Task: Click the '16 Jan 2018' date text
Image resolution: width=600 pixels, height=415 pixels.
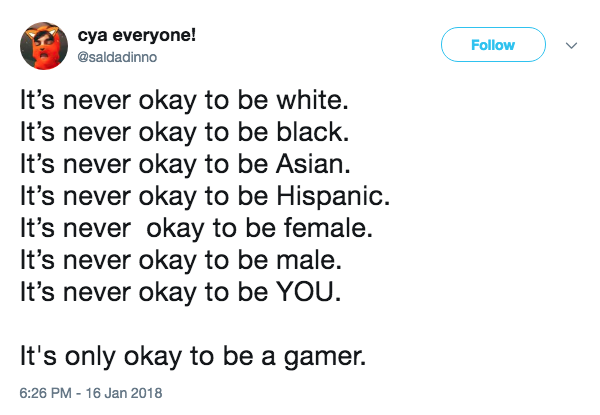Action: pos(124,393)
